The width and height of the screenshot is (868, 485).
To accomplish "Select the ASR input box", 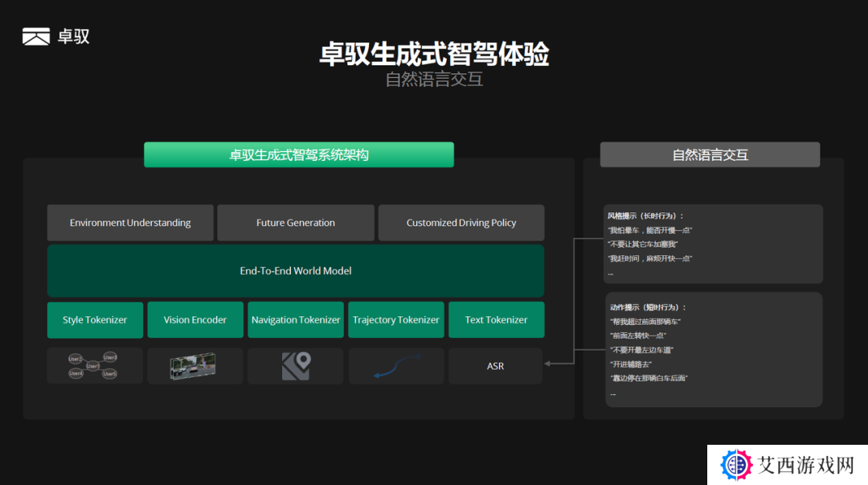I will (496, 366).
